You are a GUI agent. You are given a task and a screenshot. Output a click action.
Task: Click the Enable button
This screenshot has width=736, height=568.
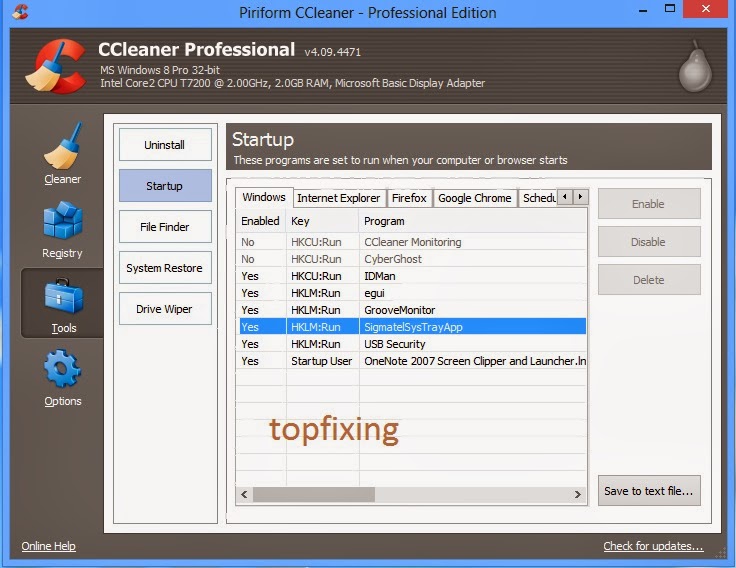click(x=649, y=204)
